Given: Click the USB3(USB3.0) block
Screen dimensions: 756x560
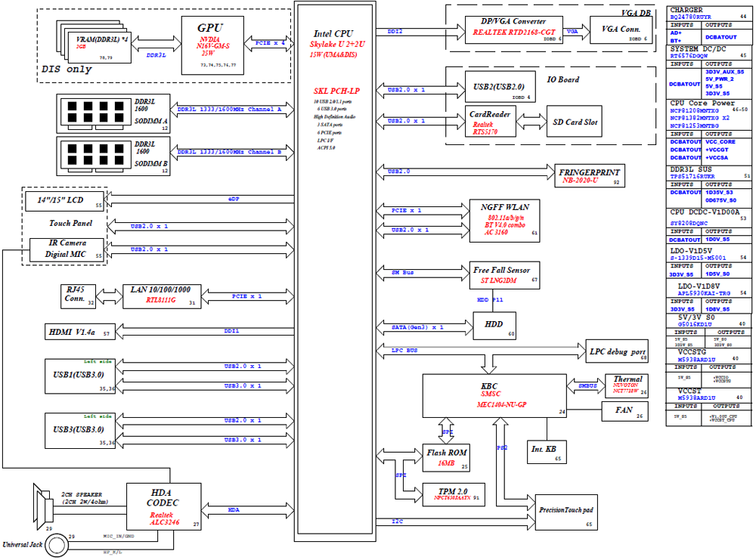Looking at the screenshot, I should (x=80, y=430).
